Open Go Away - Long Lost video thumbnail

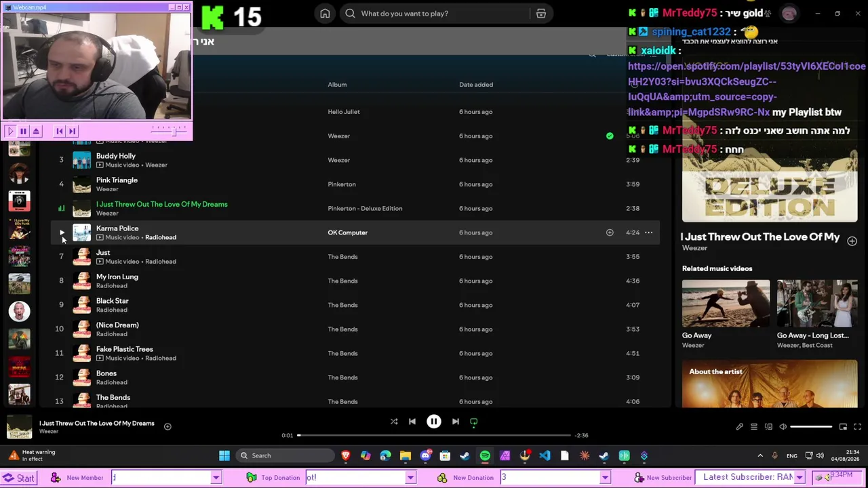(817, 304)
